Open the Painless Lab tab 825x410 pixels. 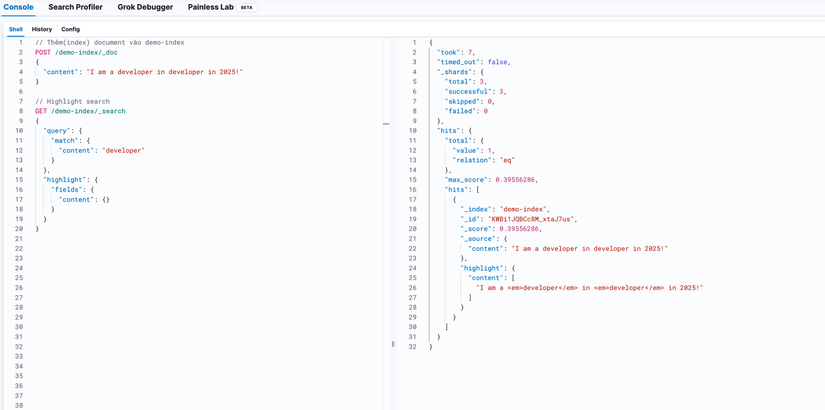pyautogui.click(x=209, y=7)
